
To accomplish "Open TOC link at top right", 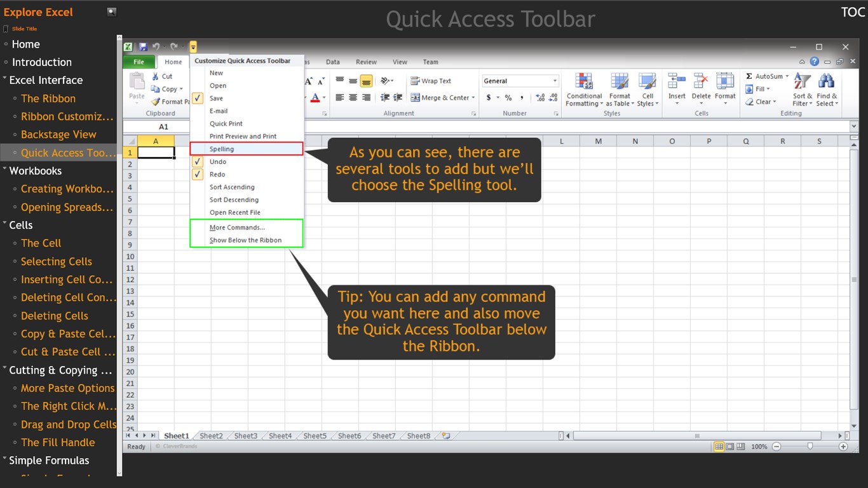I will [x=853, y=13].
